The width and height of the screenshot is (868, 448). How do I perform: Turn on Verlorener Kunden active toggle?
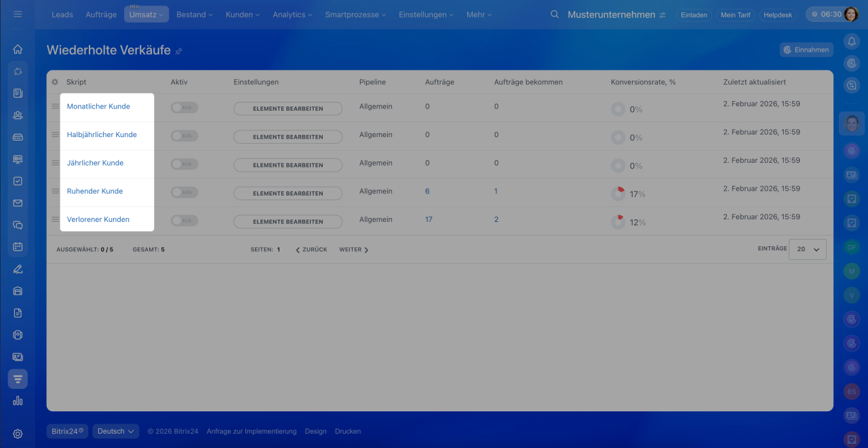184,221
